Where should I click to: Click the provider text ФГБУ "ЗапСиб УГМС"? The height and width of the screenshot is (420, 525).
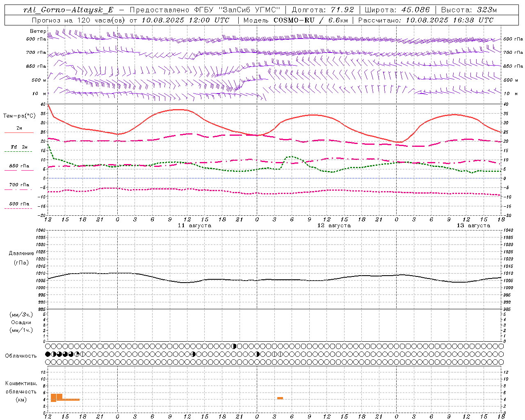click(237, 10)
